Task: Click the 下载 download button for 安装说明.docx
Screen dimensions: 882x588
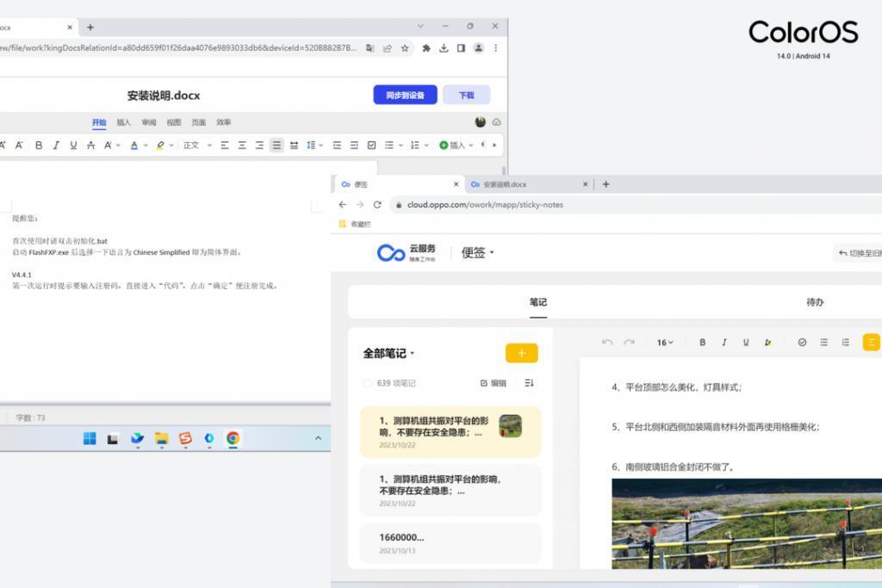Action: click(465, 95)
